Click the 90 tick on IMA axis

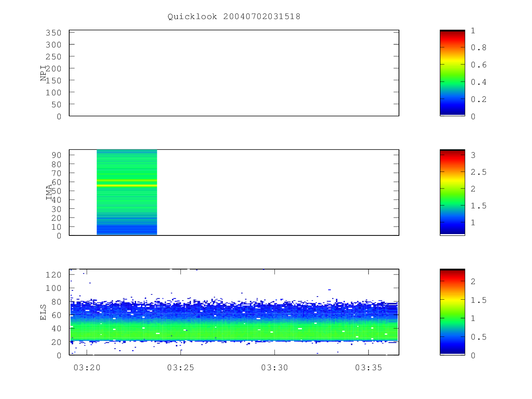(56, 155)
